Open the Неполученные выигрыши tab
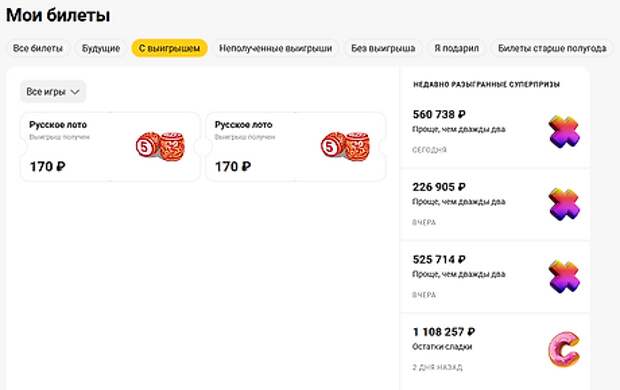The width and height of the screenshot is (620, 390). [276, 48]
